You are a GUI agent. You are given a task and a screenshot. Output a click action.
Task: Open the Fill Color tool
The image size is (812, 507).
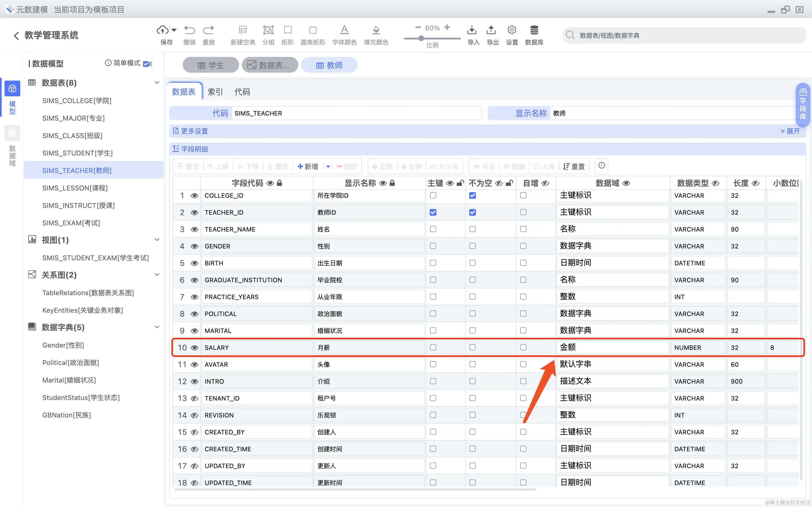click(376, 30)
